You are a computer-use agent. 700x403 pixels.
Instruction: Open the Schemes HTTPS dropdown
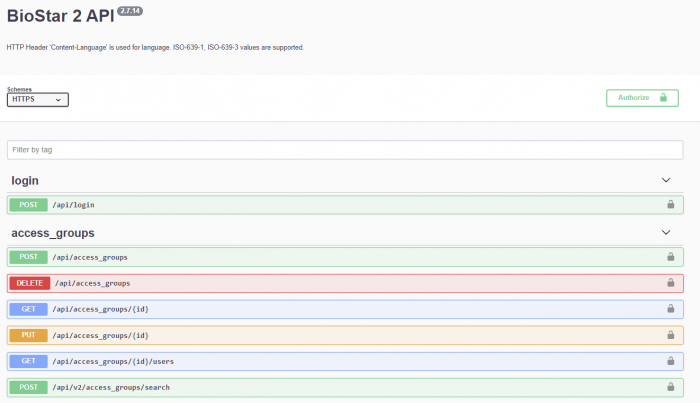pyautogui.click(x=37, y=100)
